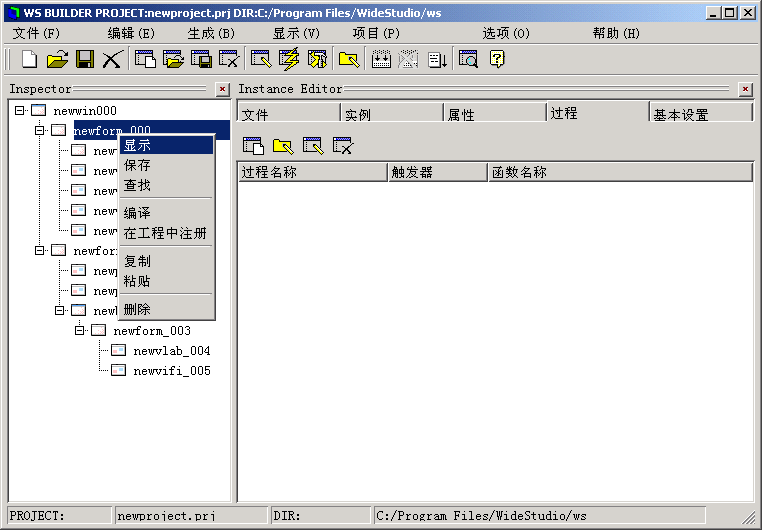
Task: Click the lightning bolt build icon
Action: (x=289, y=59)
